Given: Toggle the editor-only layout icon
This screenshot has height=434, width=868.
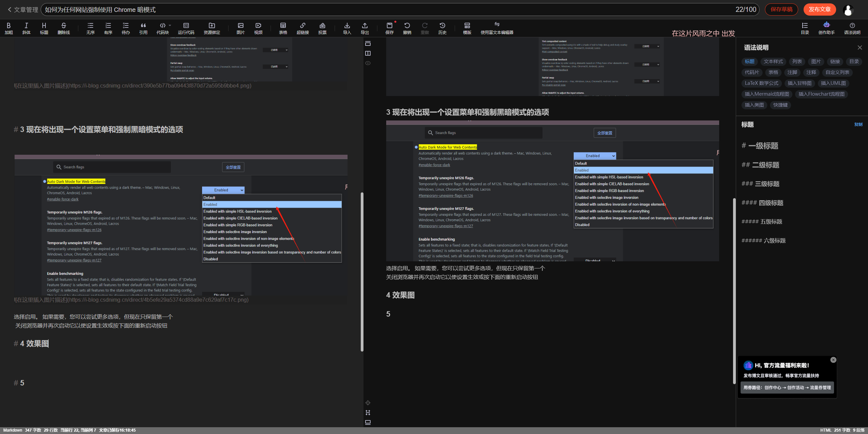Looking at the screenshot, I should pos(368,43).
